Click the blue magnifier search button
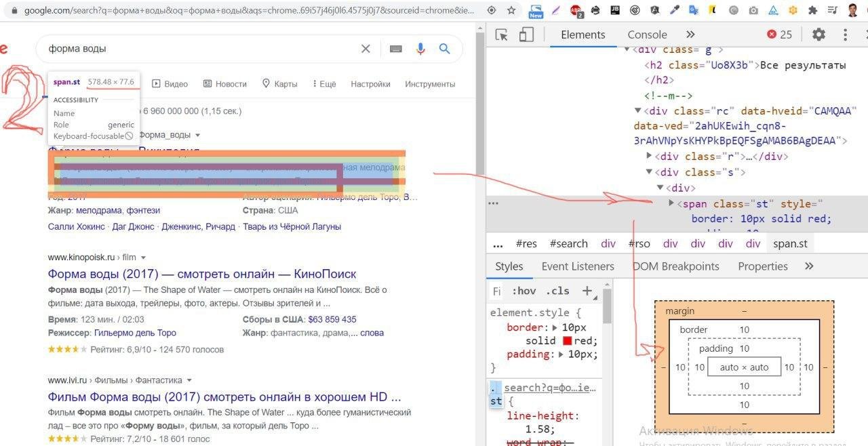This screenshot has width=868, height=446. [445, 49]
